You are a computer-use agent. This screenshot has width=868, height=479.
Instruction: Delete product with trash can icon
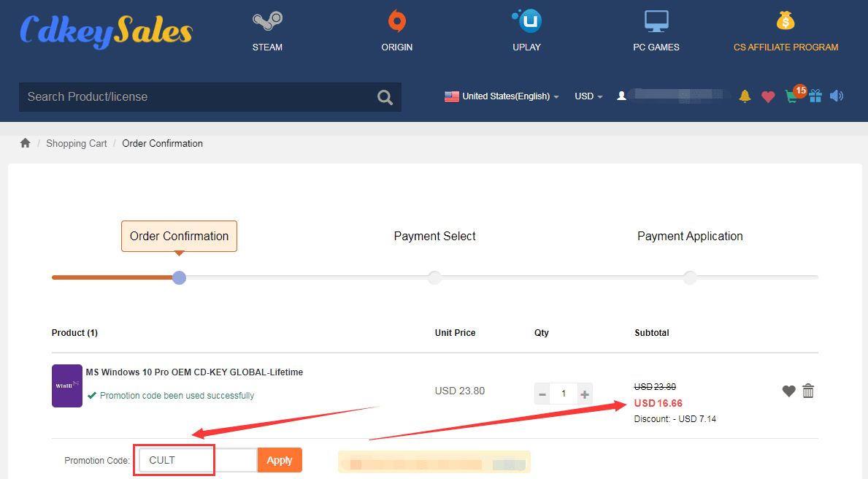[x=808, y=391]
